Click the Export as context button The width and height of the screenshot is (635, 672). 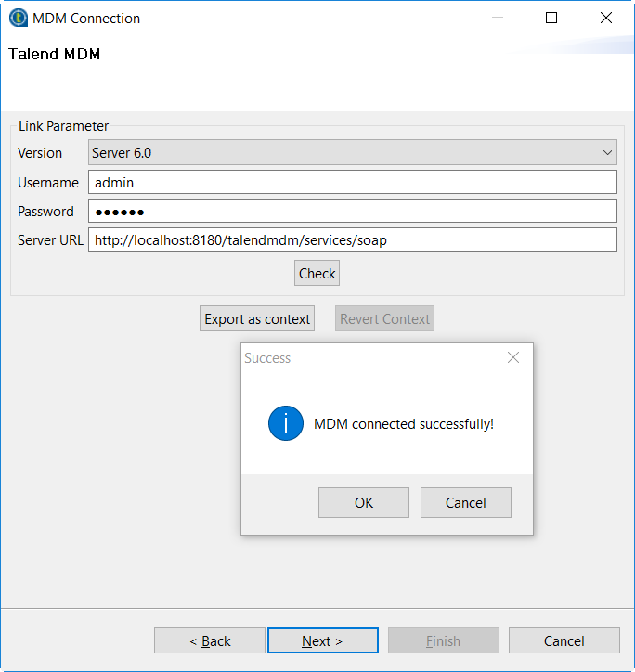pos(257,318)
